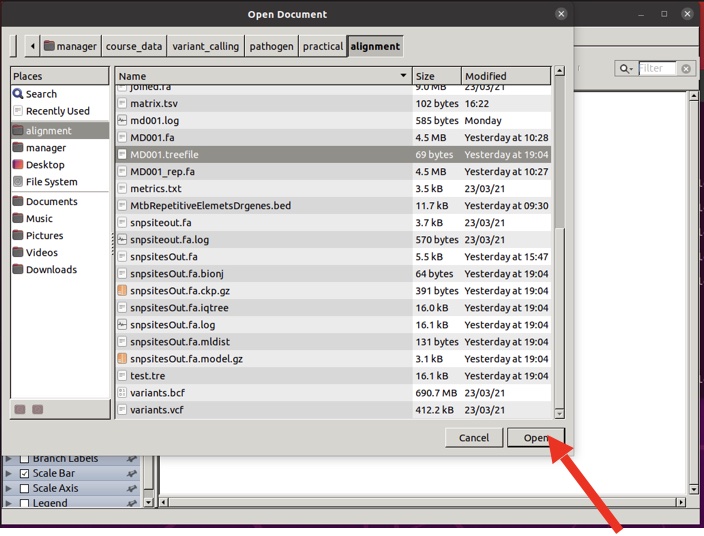This screenshot has height=536, width=704.
Task: Expand the Scale Bar section
Action: tap(9, 474)
